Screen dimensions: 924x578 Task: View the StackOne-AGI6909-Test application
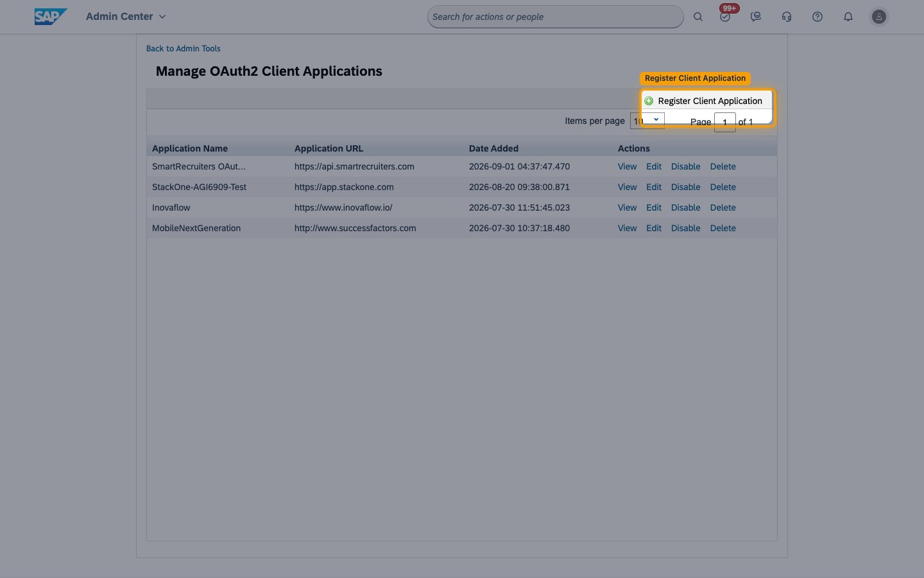[627, 187]
